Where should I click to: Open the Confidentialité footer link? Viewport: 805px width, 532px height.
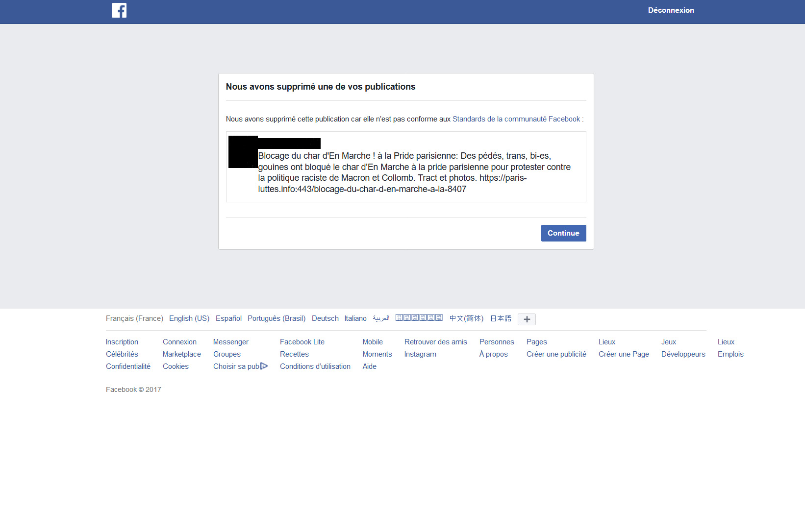click(128, 366)
